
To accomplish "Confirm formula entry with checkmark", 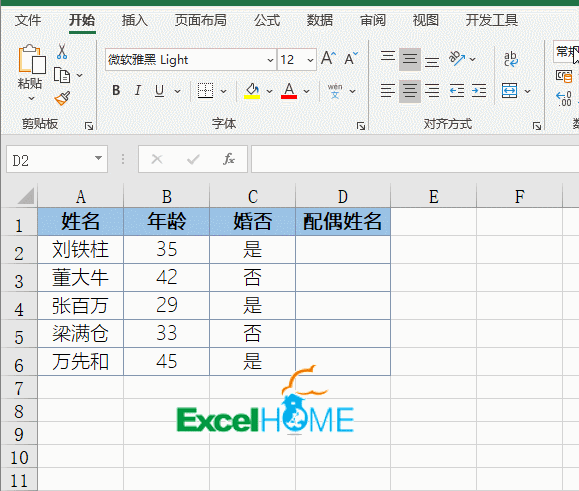I will click(193, 159).
